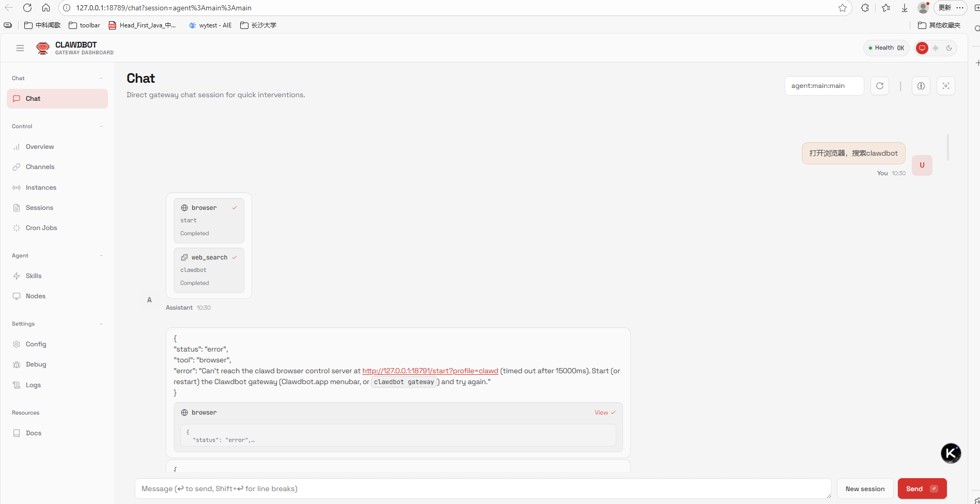Image resolution: width=980 pixels, height=504 pixels.
Task: Go back in the browser
Action: click(x=9, y=8)
